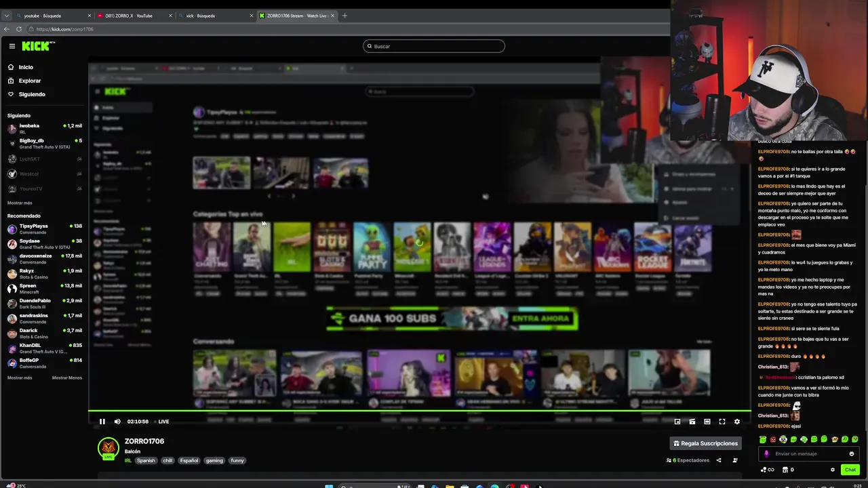Open davooxeneize recommended channel

(44, 259)
